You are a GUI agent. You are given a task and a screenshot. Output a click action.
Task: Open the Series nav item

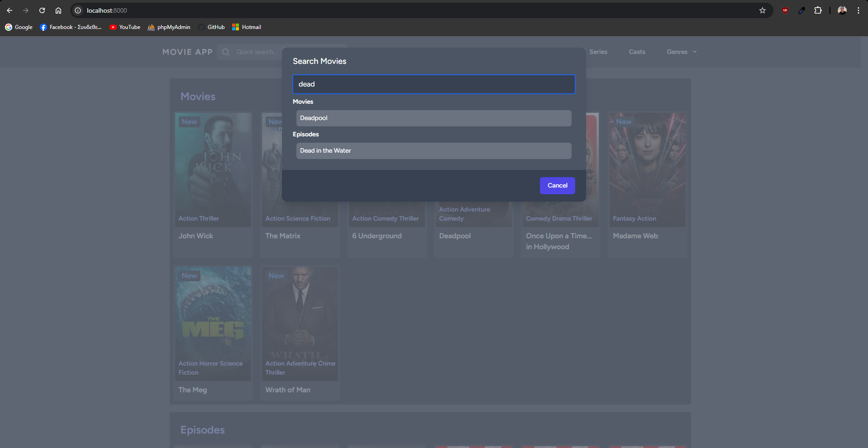pos(598,52)
